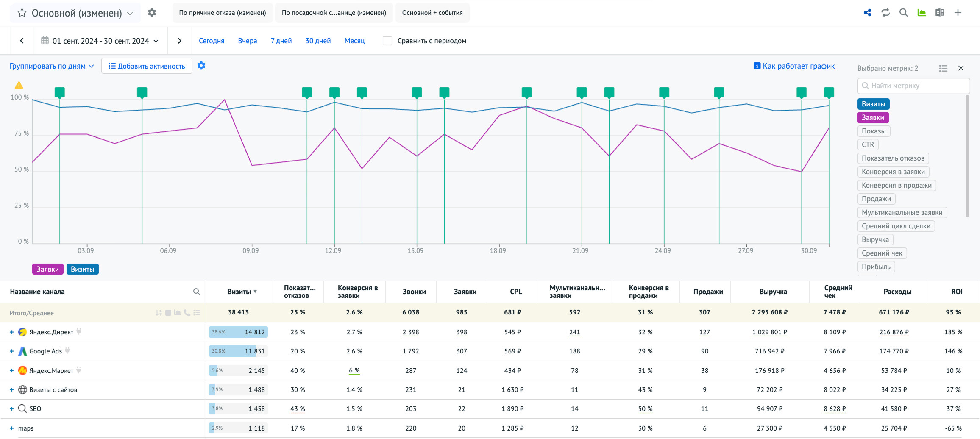Screen dimensions: 980x439
Task: Add a new report with the plus icon
Action: pos(958,13)
